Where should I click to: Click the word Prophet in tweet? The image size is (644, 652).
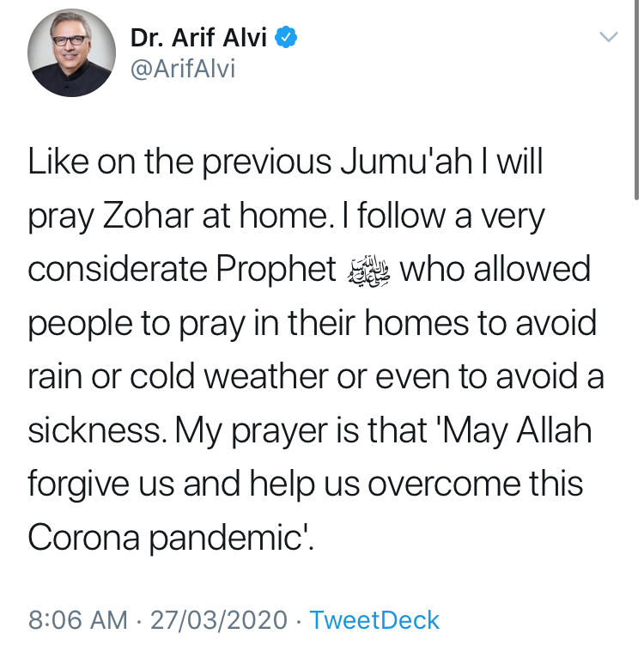tap(276, 271)
